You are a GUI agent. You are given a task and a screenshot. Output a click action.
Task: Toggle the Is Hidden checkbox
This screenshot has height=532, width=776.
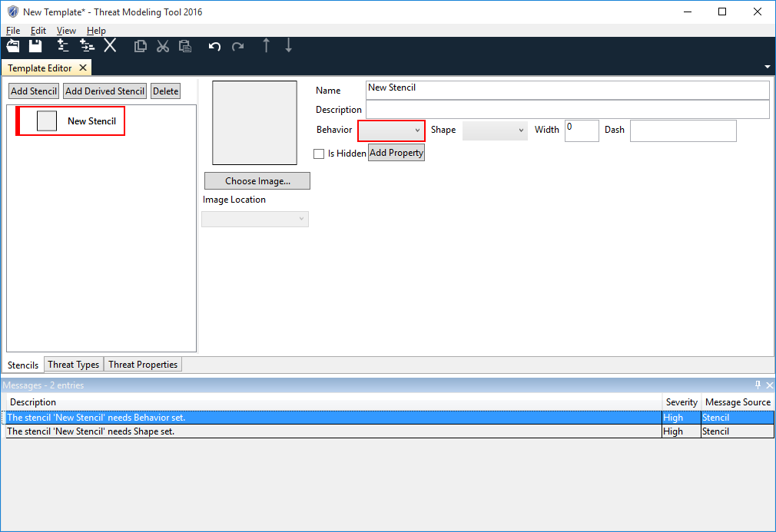[x=319, y=154]
